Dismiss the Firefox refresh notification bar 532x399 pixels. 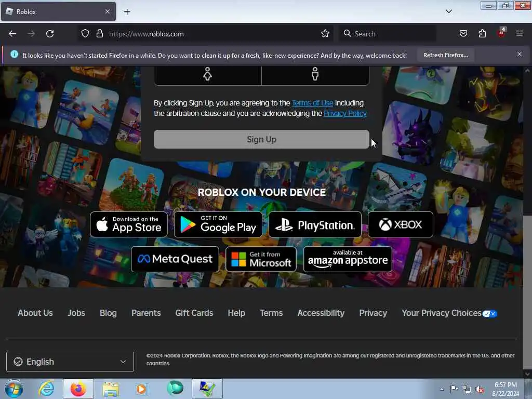click(520, 54)
